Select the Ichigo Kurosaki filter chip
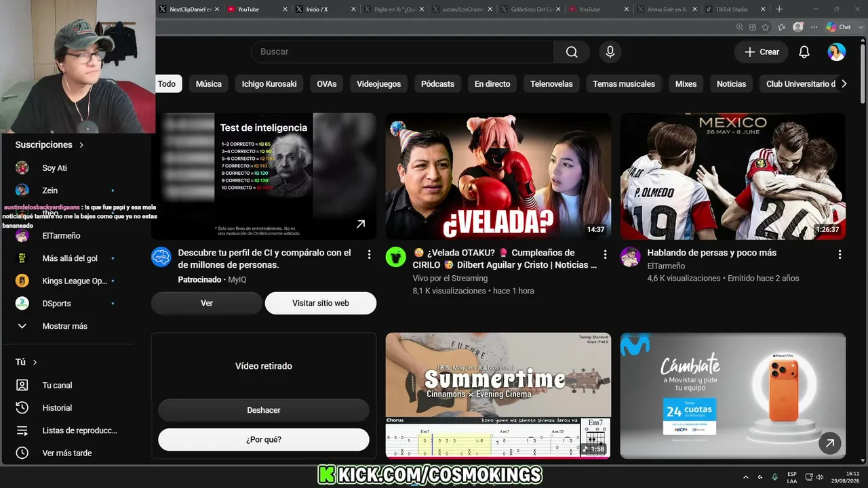The image size is (868, 488). click(269, 84)
